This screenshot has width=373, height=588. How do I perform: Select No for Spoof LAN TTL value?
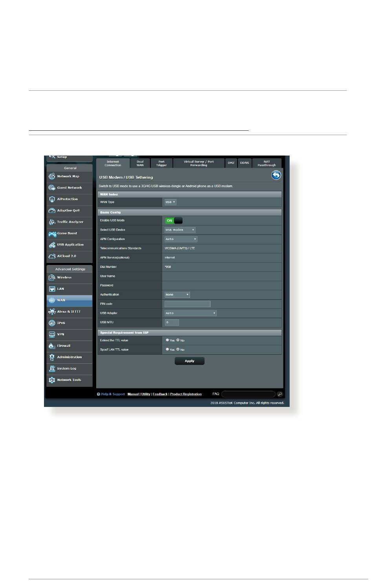click(x=178, y=349)
